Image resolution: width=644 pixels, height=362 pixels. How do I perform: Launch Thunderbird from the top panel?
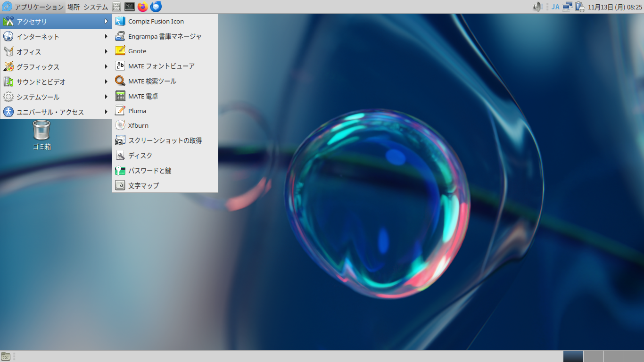click(x=156, y=7)
